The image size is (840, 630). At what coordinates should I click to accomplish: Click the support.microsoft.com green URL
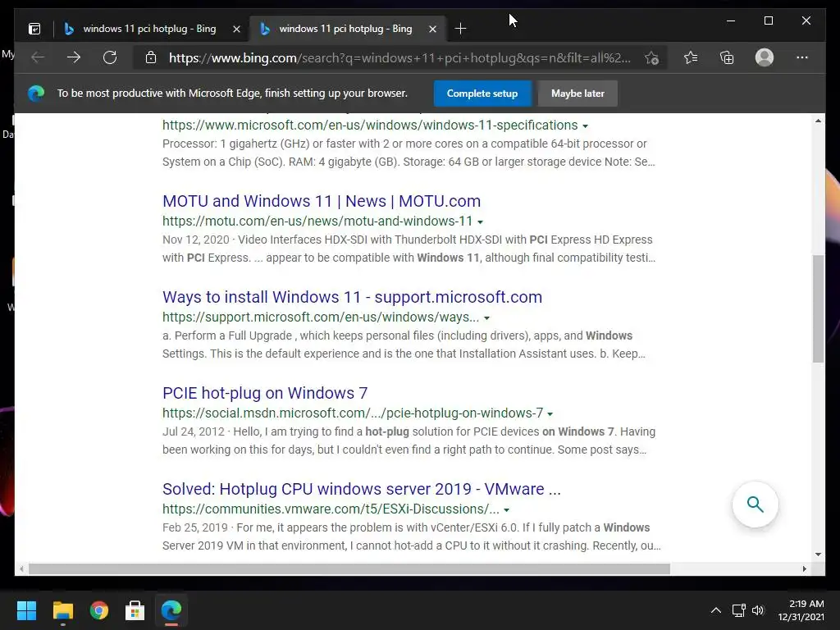point(321,317)
